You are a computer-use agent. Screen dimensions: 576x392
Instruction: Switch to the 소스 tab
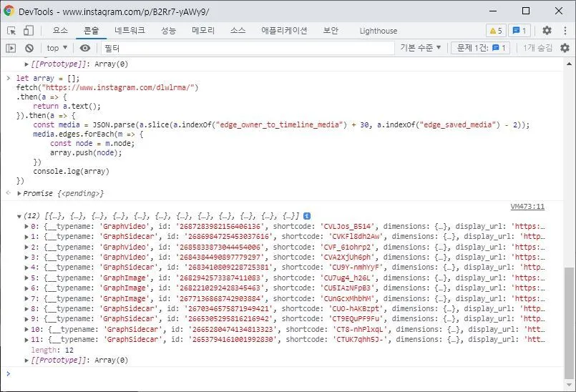coord(238,31)
